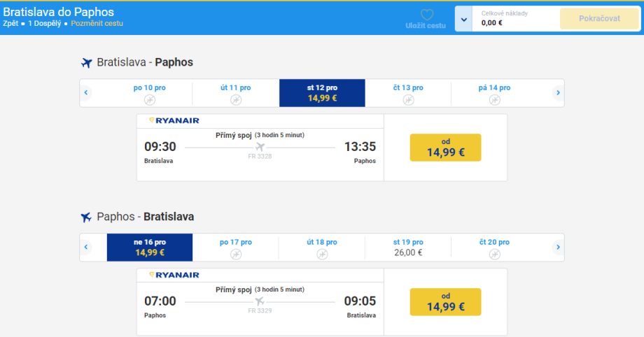Show later outbound dates with right arrow
This screenshot has height=337, width=644.
coord(557,93)
